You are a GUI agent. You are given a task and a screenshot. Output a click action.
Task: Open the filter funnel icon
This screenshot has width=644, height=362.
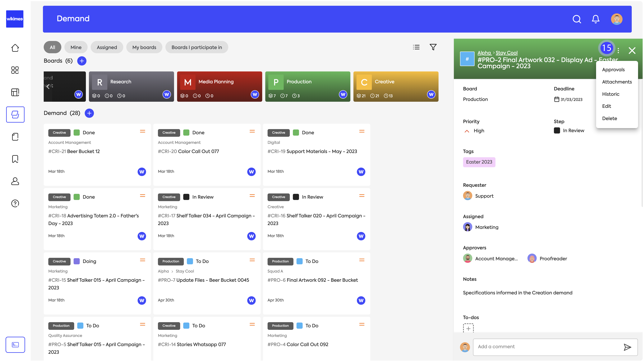[433, 47]
